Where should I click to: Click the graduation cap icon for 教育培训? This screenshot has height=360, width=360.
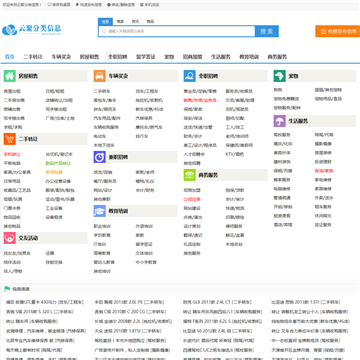(100, 211)
